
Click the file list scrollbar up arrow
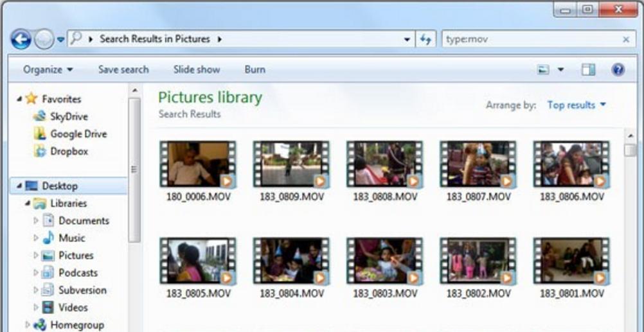[631, 135]
